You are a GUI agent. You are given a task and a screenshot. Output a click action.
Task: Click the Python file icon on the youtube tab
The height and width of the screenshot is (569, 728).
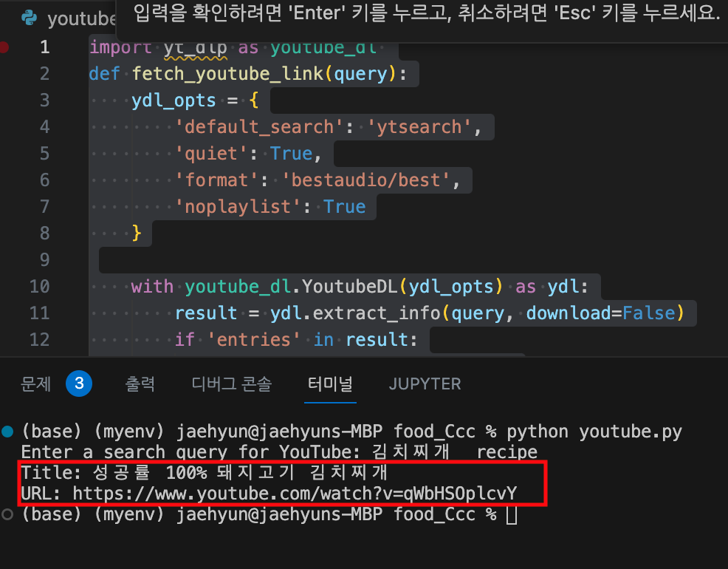pos(29,18)
